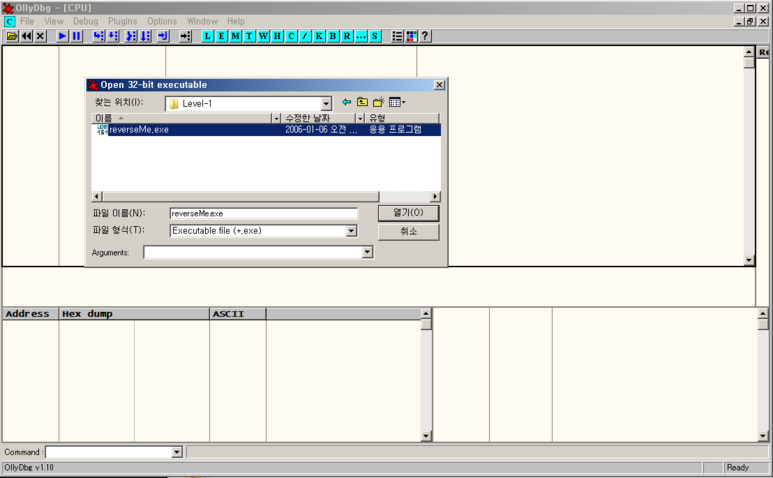Click the Trace into toolbar icon

pyautogui.click(x=131, y=36)
